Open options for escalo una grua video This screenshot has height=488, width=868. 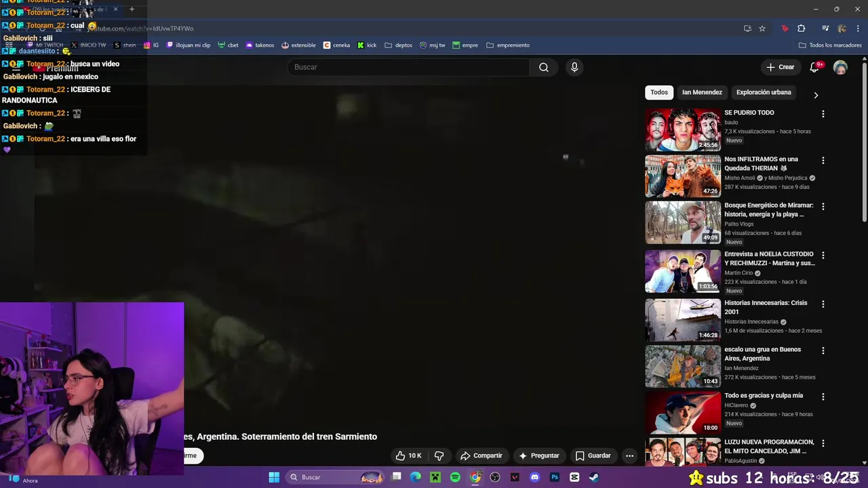(823, 350)
